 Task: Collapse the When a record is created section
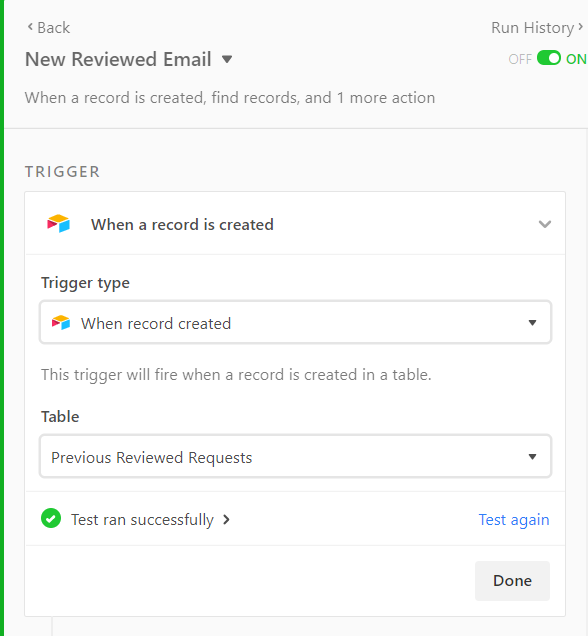[x=545, y=224]
